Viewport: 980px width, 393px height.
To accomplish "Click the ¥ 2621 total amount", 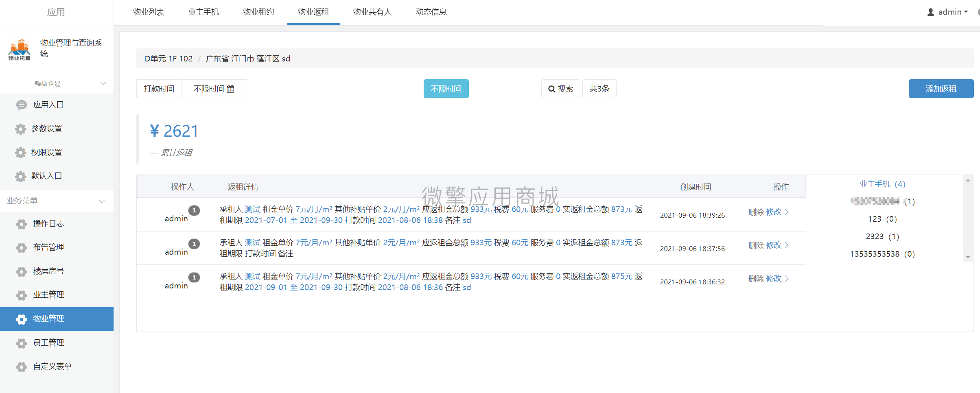I will coord(174,131).
